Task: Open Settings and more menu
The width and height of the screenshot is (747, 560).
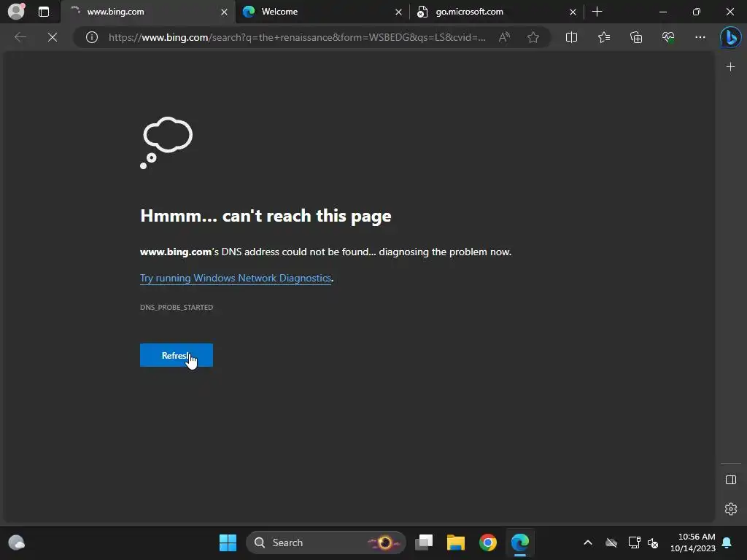Action: click(700, 37)
